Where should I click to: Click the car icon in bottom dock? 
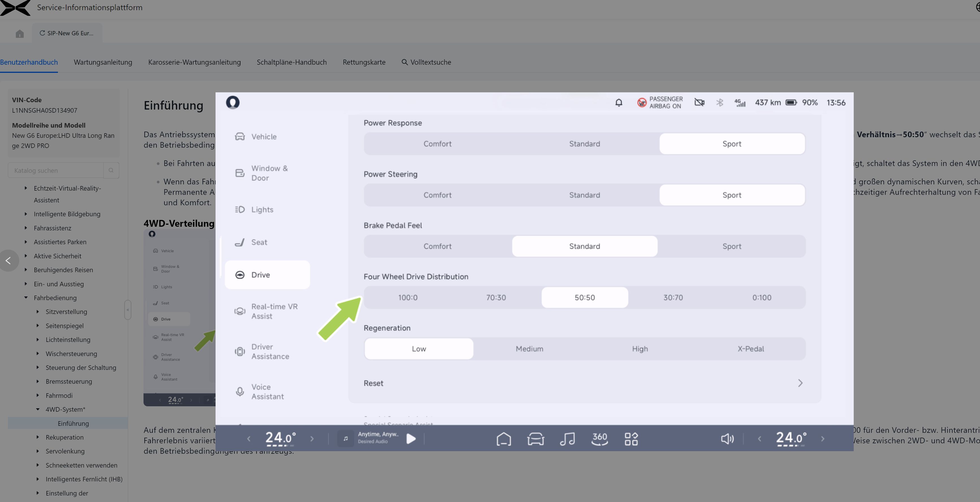(x=535, y=438)
